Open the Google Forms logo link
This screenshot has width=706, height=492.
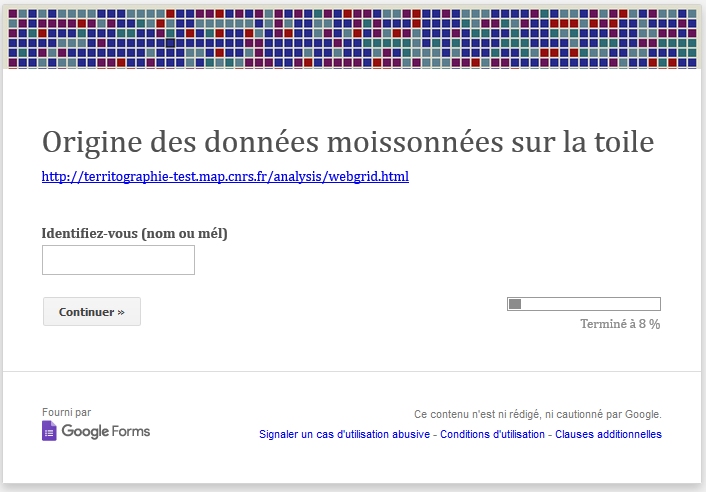[x=96, y=431]
